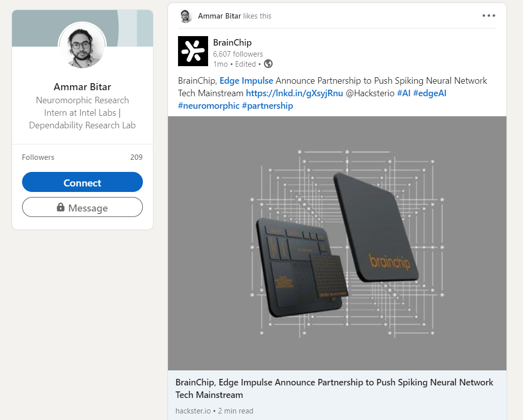Click the Followers label in the profile card
The image size is (523, 420).
point(38,157)
